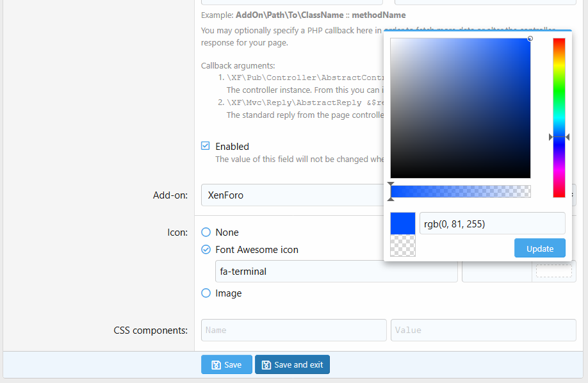This screenshot has width=588, height=383.
Task: Click the Update button in color picker
Action: 539,249
